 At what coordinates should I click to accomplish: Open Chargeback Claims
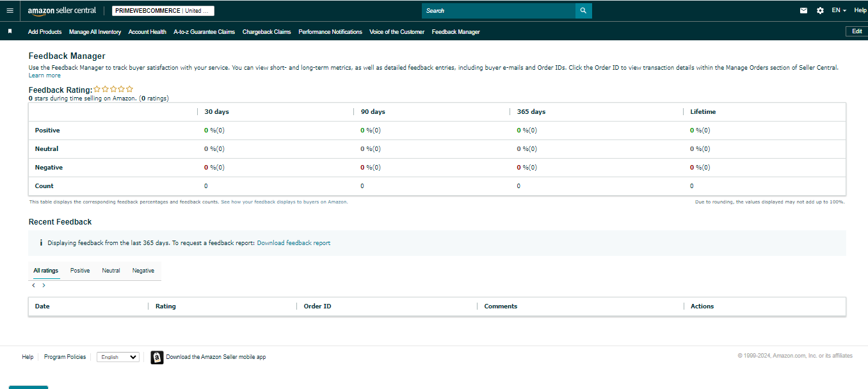click(x=266, y=32)
